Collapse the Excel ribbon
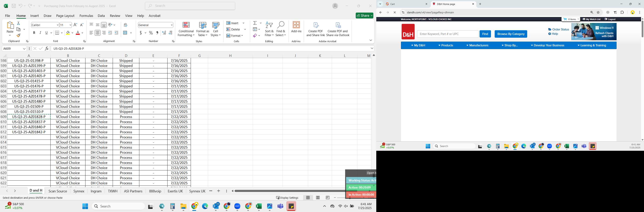This screenshot has height=212, width=644. pos(370,40)
